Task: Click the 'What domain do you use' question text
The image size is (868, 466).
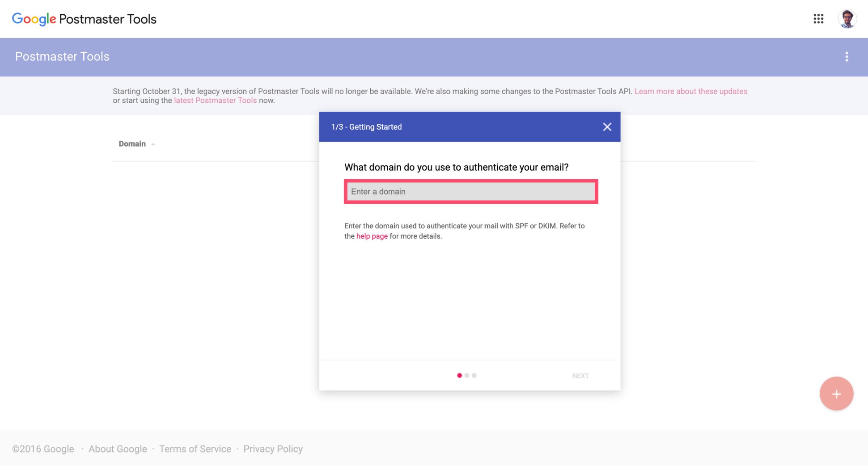Action: point(456,167)
